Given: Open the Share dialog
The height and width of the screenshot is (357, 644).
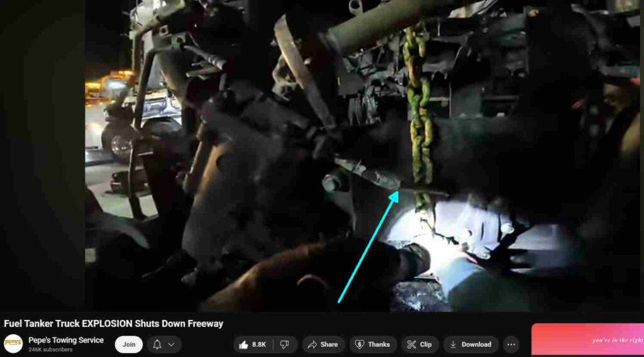Looking at the screenshot, I should (x=323, y=344).
